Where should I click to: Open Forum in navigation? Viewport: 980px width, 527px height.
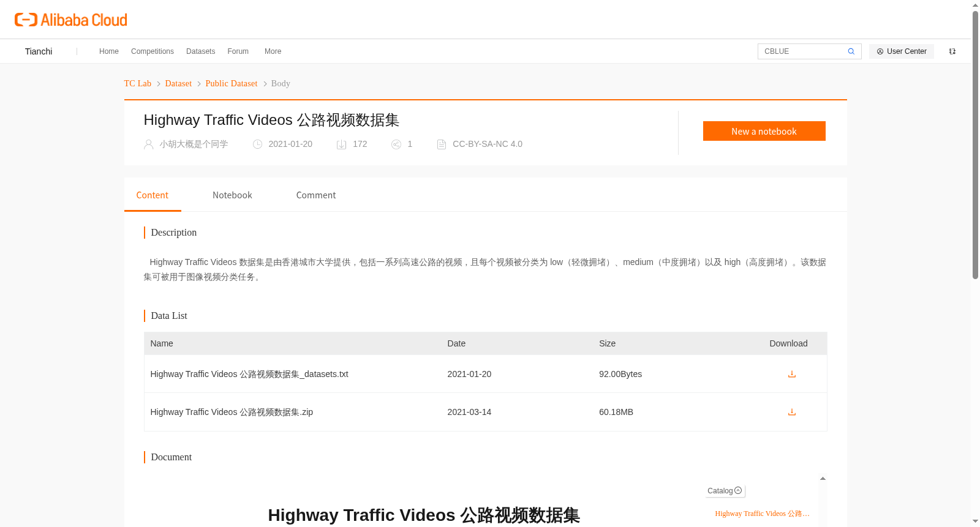[238, 51]
